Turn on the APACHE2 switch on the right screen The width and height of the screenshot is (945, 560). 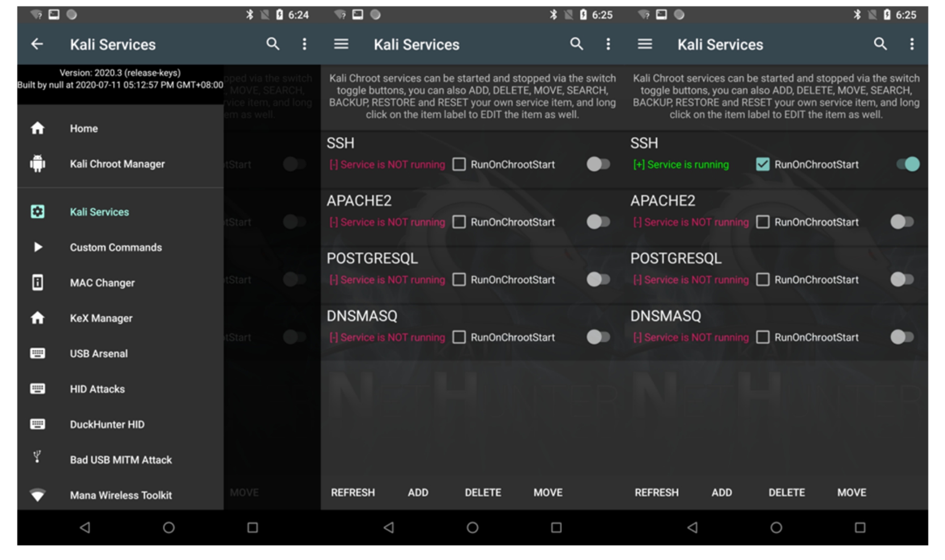(x=902, y=222)
